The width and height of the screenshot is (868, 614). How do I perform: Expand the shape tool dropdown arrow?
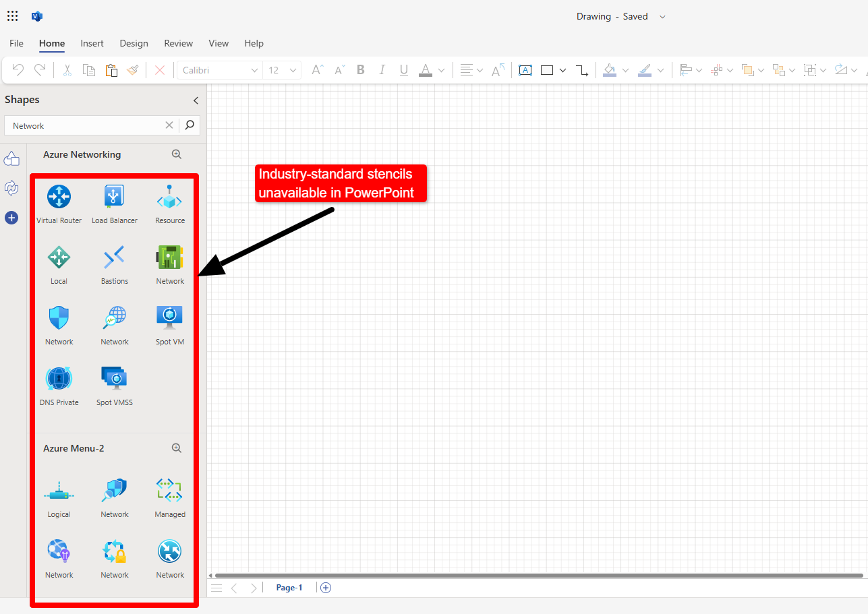(x=562, y=70)
